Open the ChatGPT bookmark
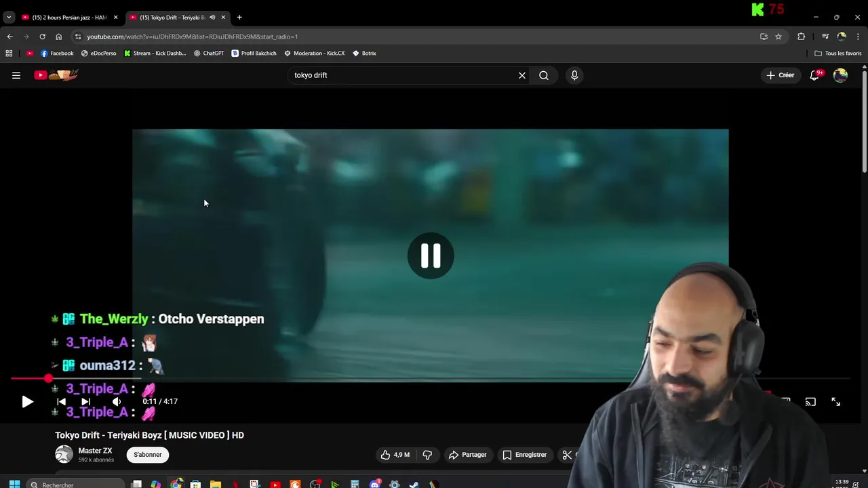This screenshot has height=488, width=868. [x=209, y=53]
